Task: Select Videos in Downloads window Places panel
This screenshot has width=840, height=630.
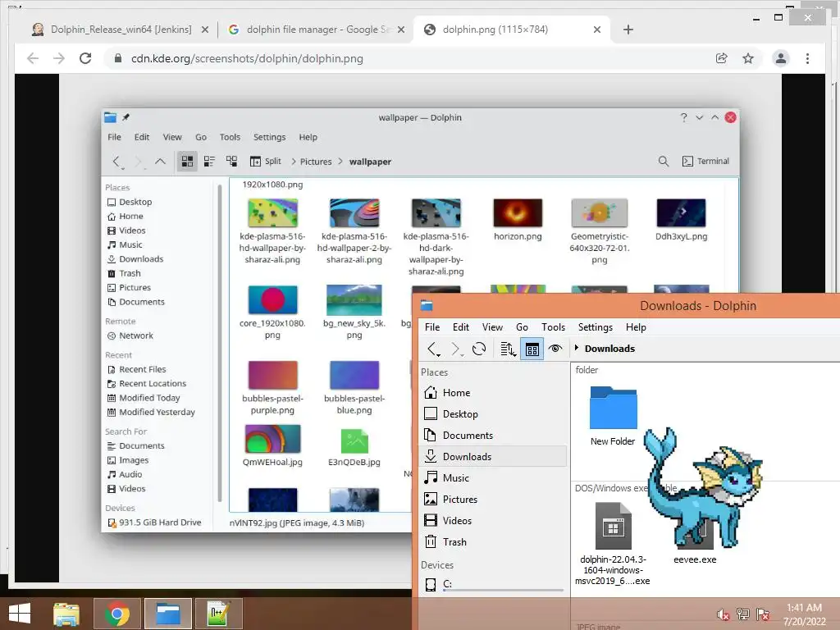Action: coord(493,521)
